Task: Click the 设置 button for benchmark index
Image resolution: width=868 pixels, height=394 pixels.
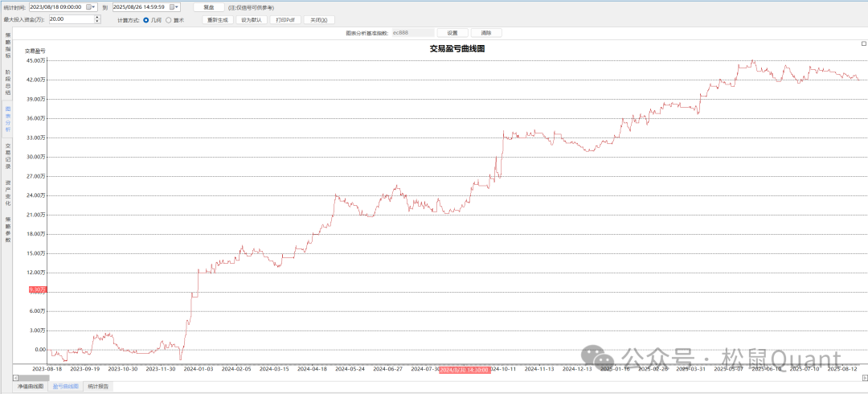Action: (452, 33)
